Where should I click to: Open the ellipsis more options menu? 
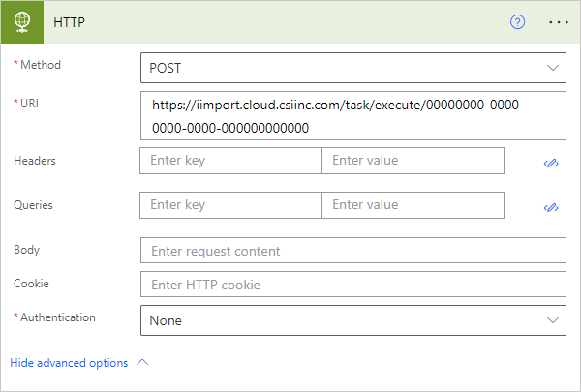point(559,22)
